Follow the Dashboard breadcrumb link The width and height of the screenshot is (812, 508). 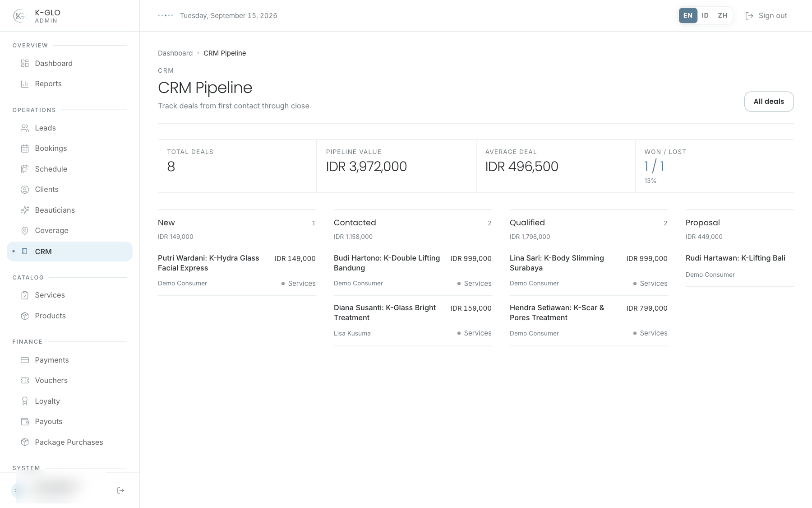[x=175, y=53]
